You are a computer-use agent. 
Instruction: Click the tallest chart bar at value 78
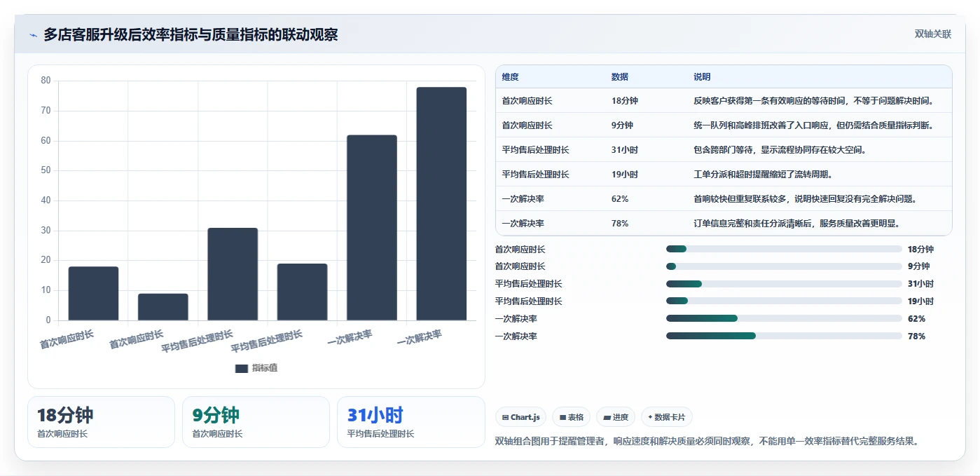pyautogui.click(x=441, y=204)
